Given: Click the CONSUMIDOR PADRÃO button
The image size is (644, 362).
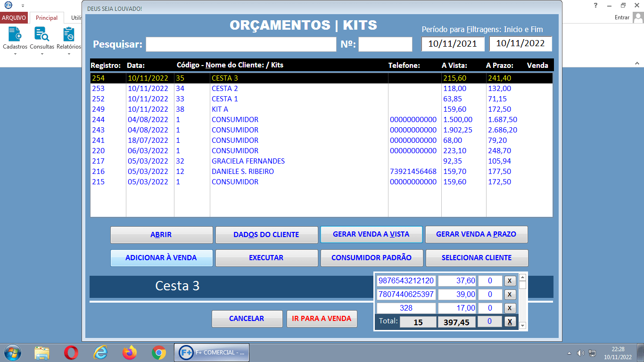Looking at the screenshot, I should pyautogui.click(x=372, y=258).
